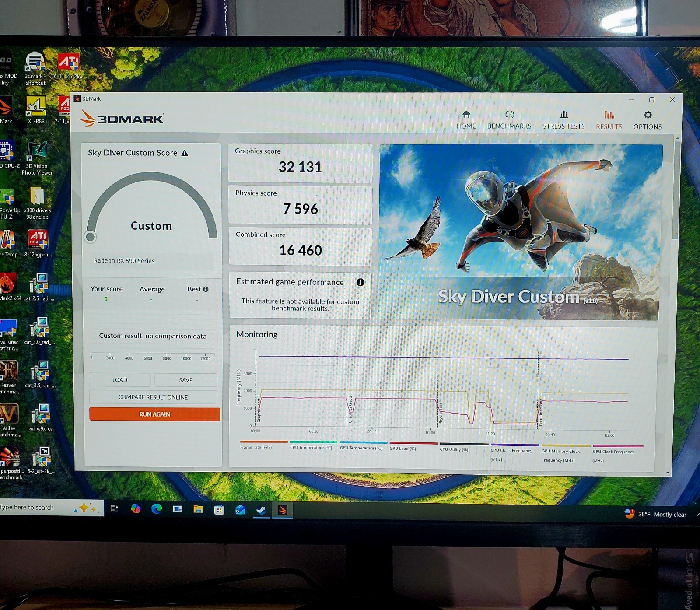Select the rad_w9x_o installer desktop icon
Image resolution: width=700 pixels, height=610 pixels.
tap(41, 417)
